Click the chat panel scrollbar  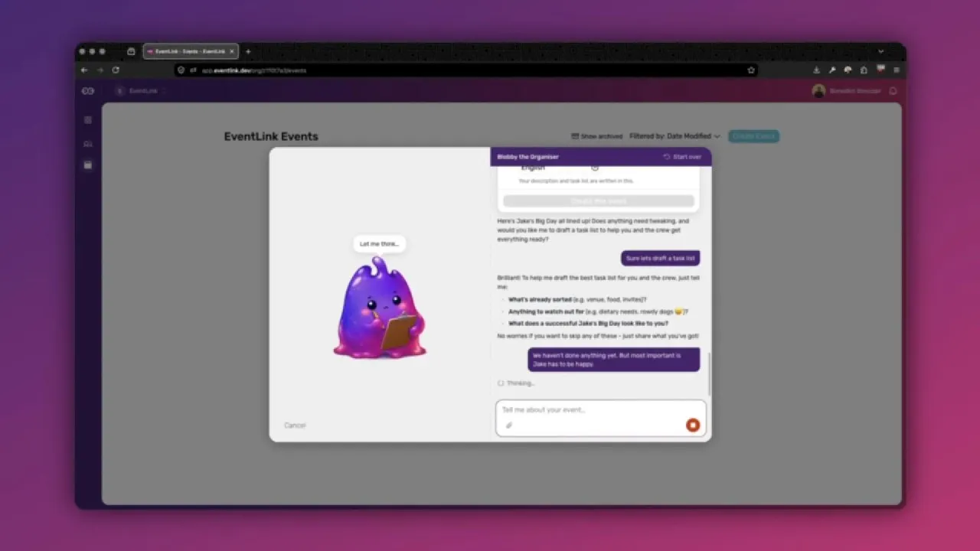[x=709, y=373]
